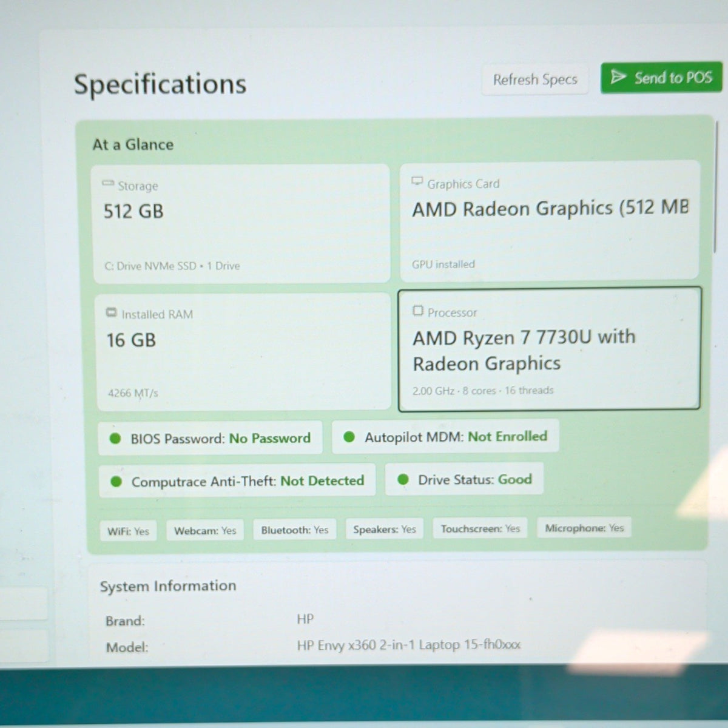Viewport: 728px width, 728px height.
Task: Click the Webcam: Yes chip
Action: [x=205, y=530]
